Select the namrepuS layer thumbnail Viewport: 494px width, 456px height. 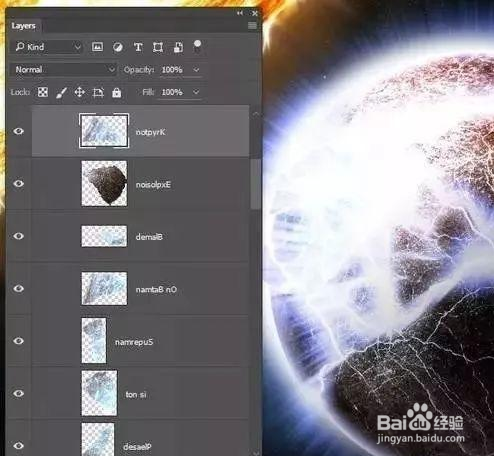(94, 340)
